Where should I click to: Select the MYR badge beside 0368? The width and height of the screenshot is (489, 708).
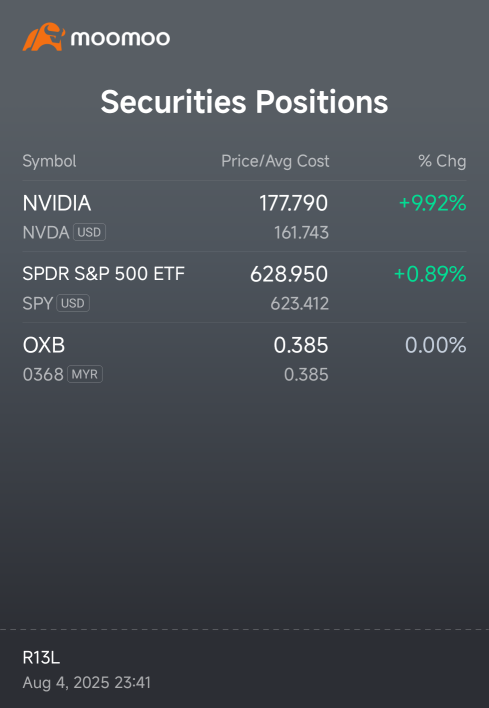point(85,374)
